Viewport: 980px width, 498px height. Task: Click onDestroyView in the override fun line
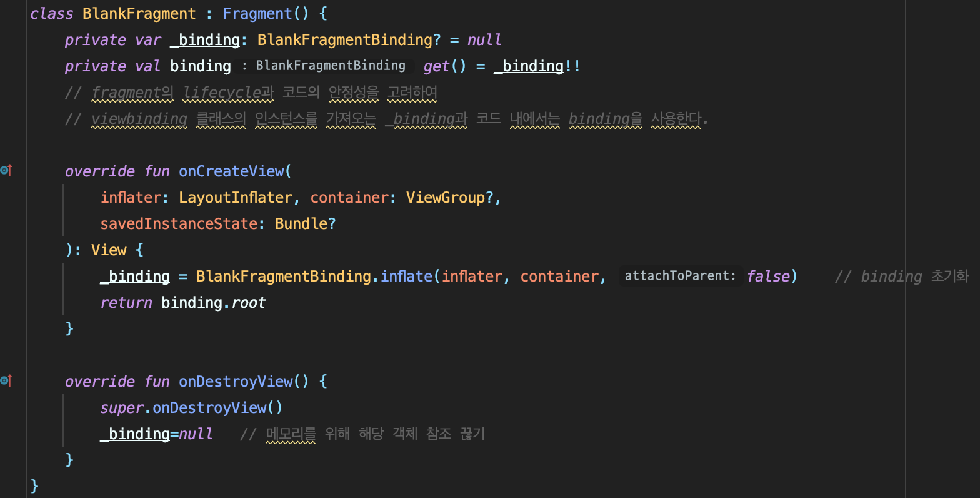(x=236, y=382)
